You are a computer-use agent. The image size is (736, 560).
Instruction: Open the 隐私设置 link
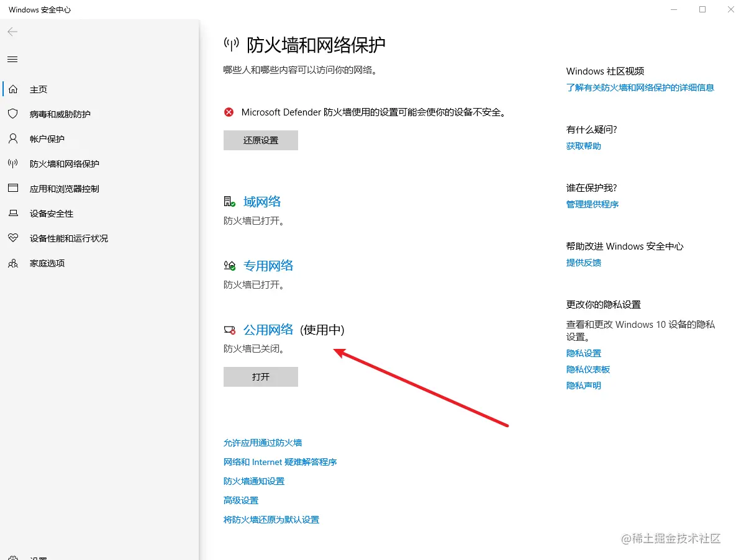583,353
